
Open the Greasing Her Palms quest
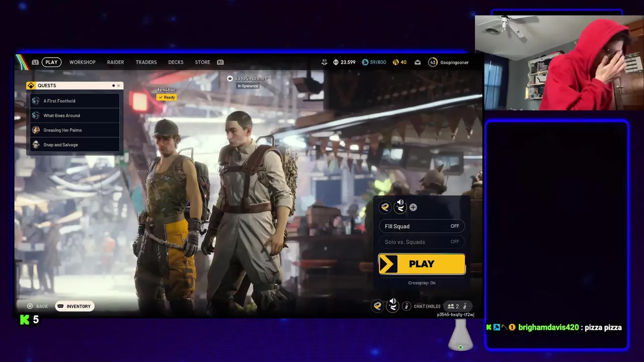point(75,130)
